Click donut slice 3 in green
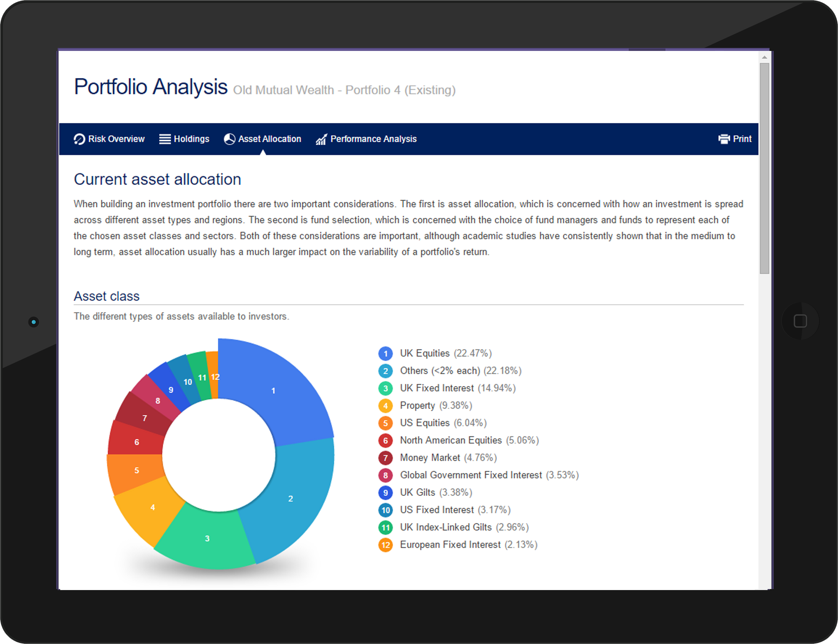This screenshot has width=838, height=644. 207,538
